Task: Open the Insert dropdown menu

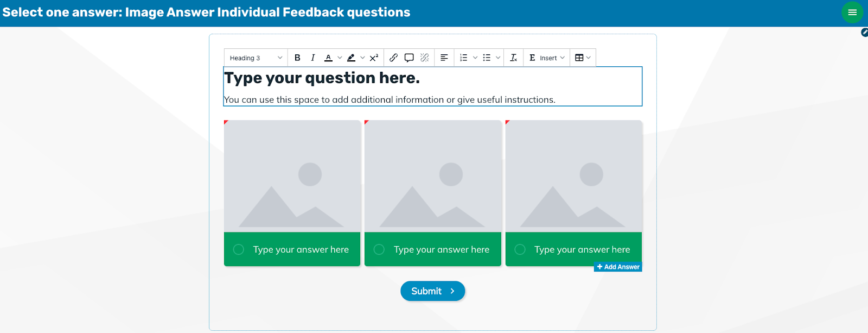Action: click(547, 58)
